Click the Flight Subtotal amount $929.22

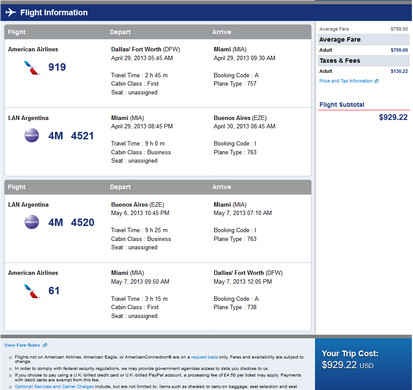click(x=393, y=117)
